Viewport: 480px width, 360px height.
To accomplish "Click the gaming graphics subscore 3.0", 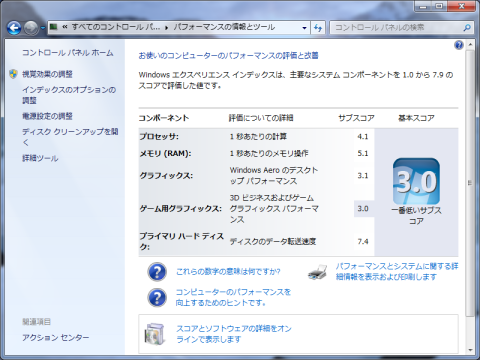I will point(363,209).
